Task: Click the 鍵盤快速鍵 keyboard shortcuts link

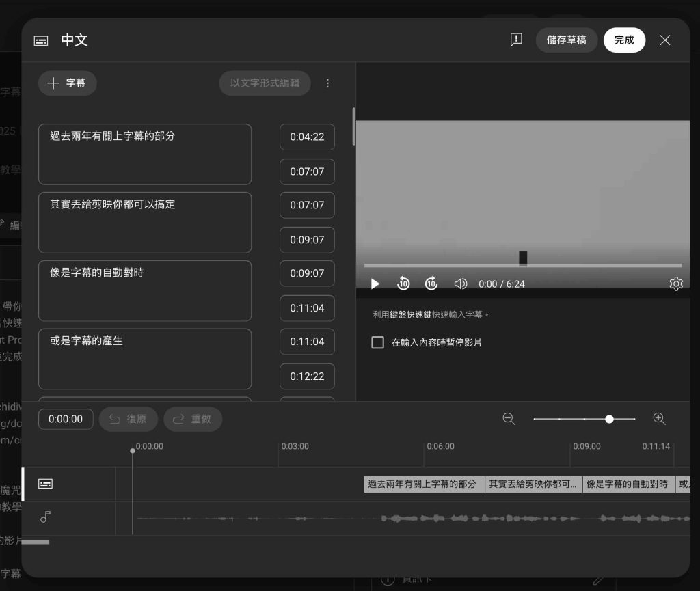Action: (x=411, y=315)
